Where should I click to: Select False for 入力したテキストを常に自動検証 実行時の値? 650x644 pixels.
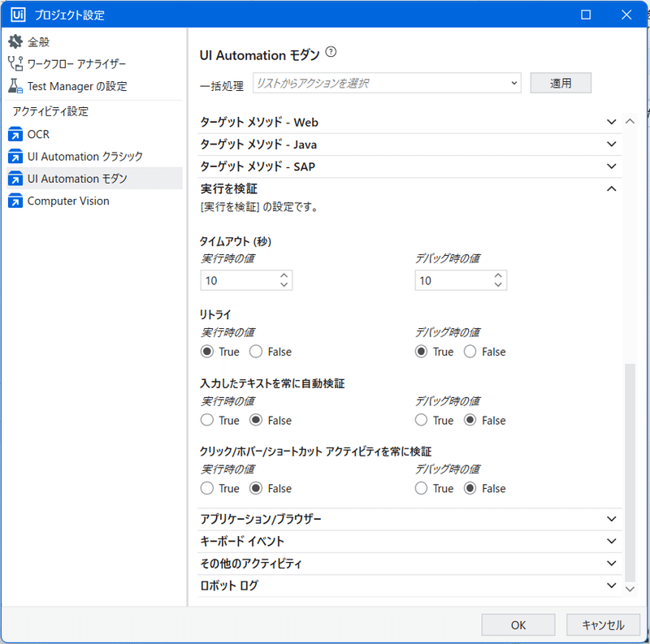tap(256, 420)
